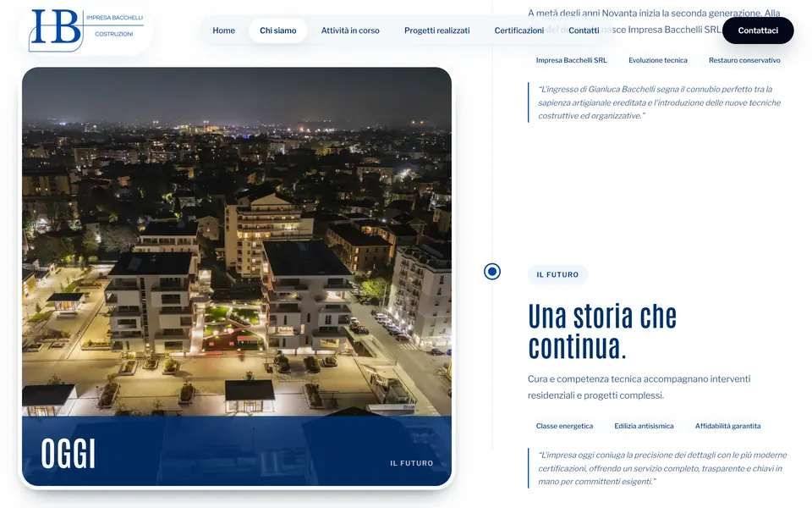
Task: Click the paragraph Cura e competenza tecnica
Action: point(639,387)
